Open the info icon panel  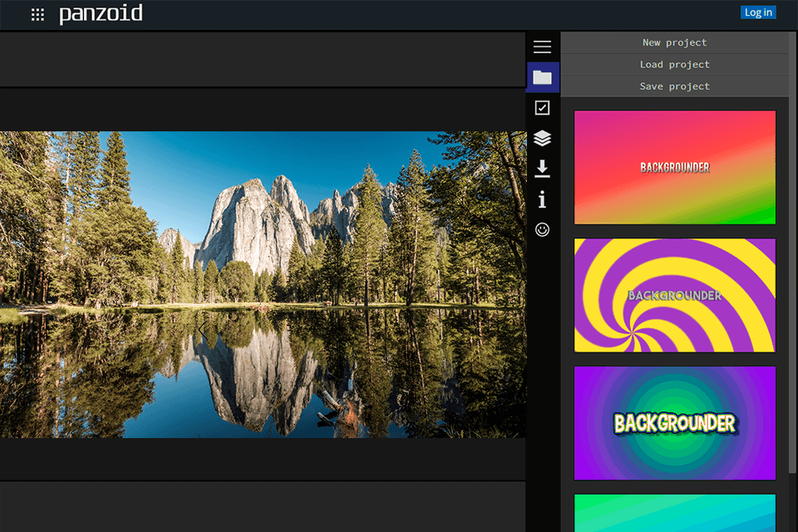coord(542,199)
